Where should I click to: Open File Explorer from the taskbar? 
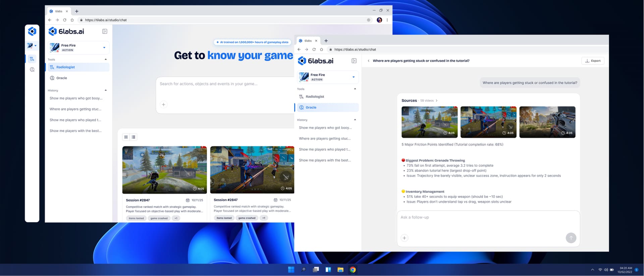point(340,270)
